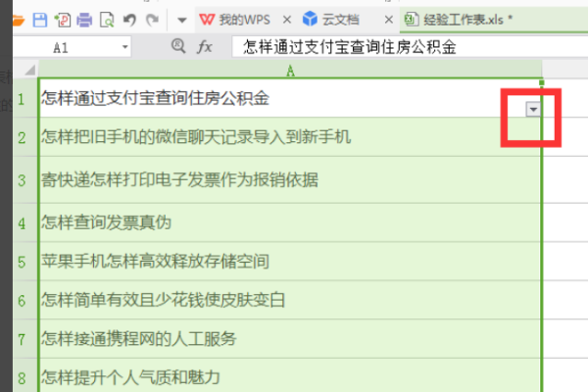
Task: Open the folder icon
Action: click(x=19, y=20)
